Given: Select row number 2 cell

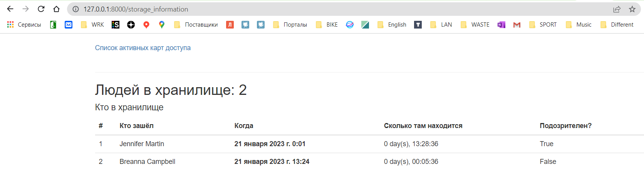Looking at the screenshot, I should 101,162.
